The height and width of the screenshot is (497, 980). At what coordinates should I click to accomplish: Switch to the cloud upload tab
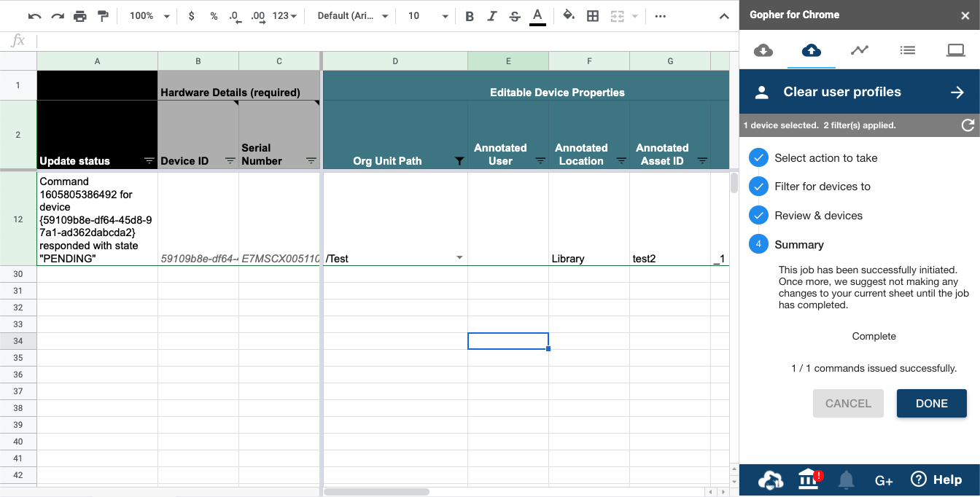tap(811, 50)
